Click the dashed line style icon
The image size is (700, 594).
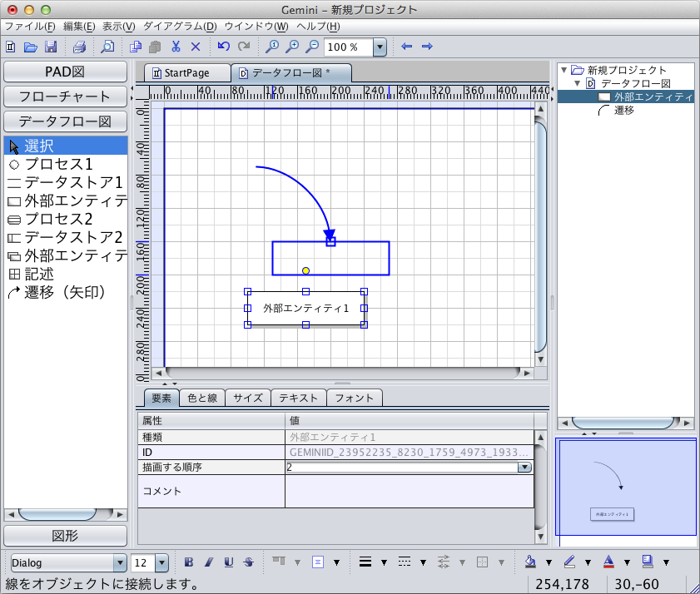coord(405,562)
